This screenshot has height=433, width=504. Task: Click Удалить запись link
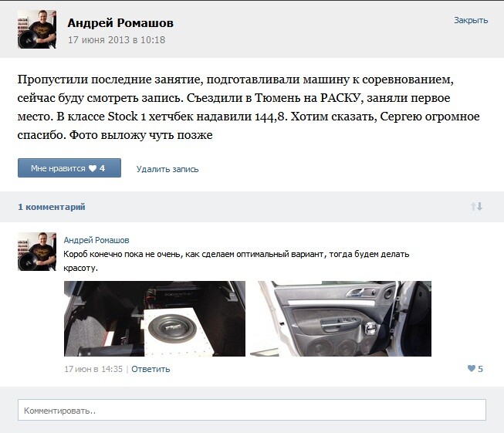coord(167,169)
